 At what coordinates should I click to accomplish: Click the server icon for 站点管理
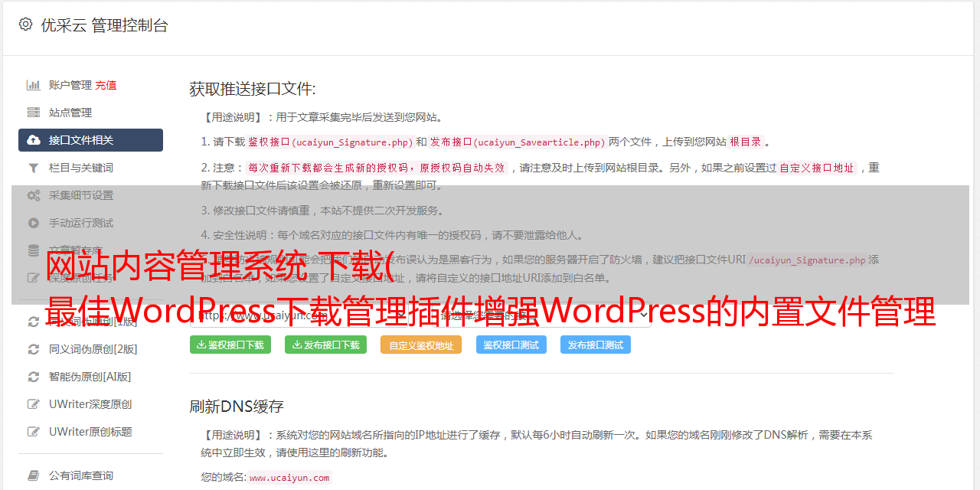point(34,113)
